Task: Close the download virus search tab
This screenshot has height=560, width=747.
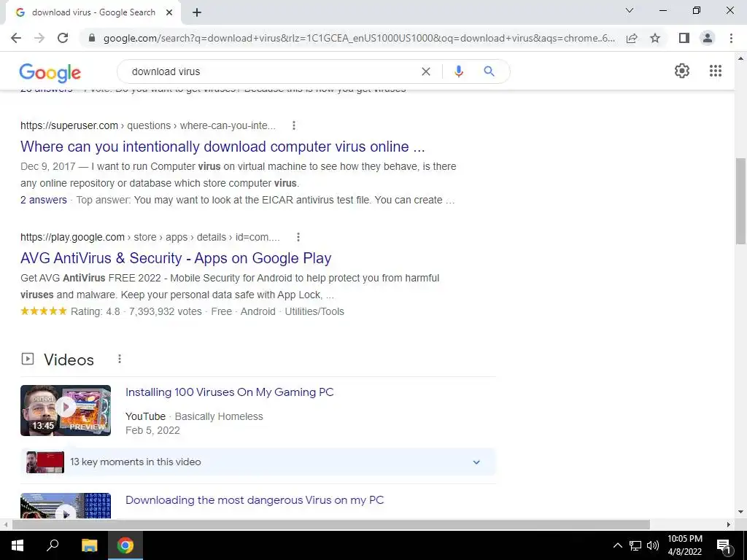Action: click(x=169, y=13)
